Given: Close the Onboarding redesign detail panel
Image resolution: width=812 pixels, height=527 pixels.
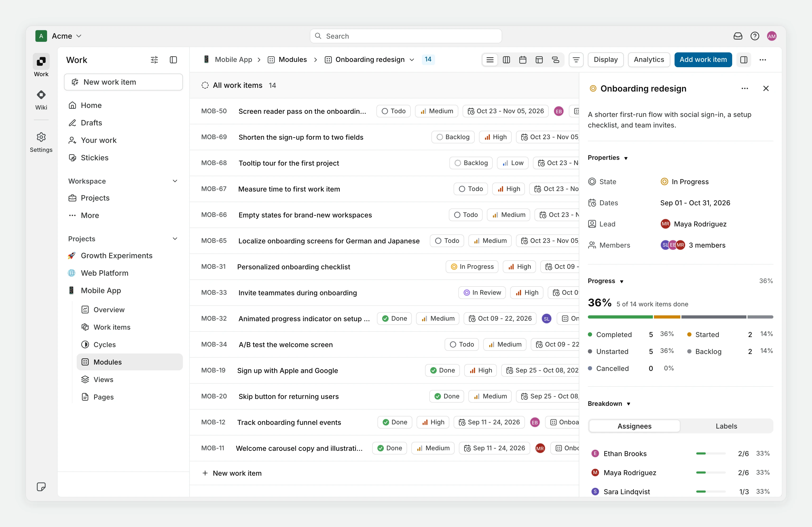Looking at the screenshot, I should tap(766, 88).
